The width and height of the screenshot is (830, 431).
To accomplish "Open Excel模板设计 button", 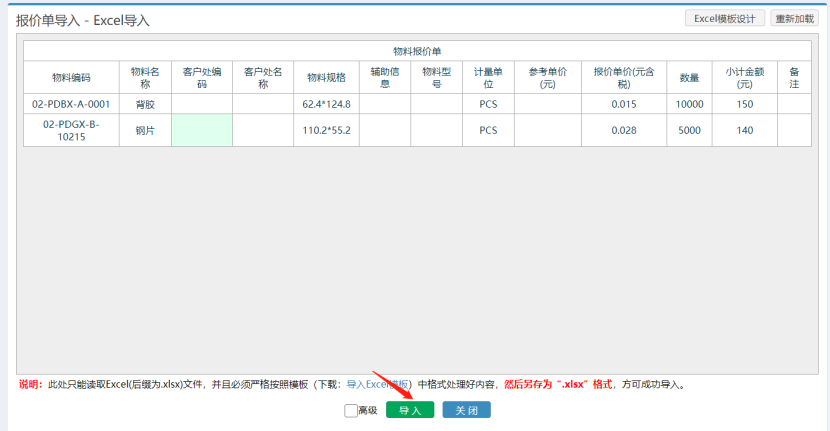I will point(725,18).
